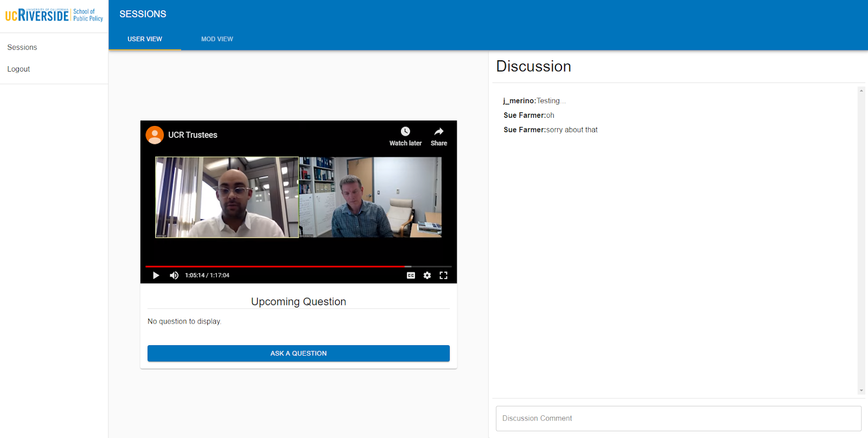This screenshot has width=868, height=438.
Task: Select the User View tab
Action: [x=145, y=39]
